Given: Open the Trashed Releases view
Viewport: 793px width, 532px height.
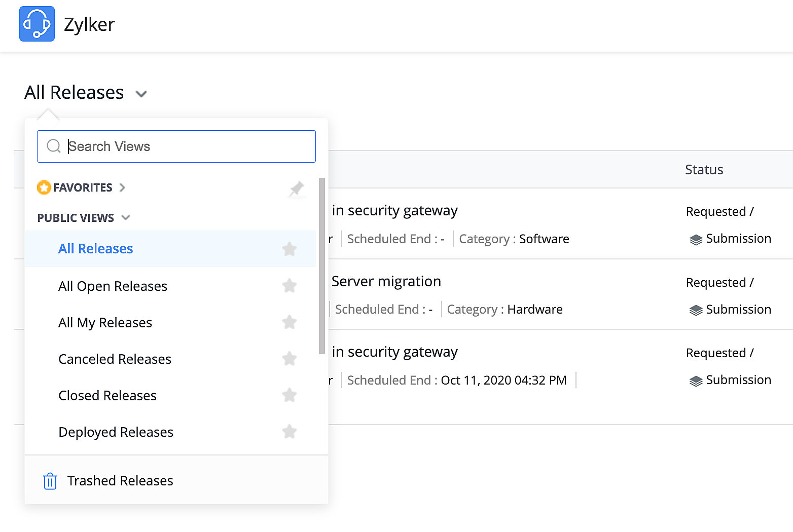Looking at the screenshot, I should click(x=120, y=481).
